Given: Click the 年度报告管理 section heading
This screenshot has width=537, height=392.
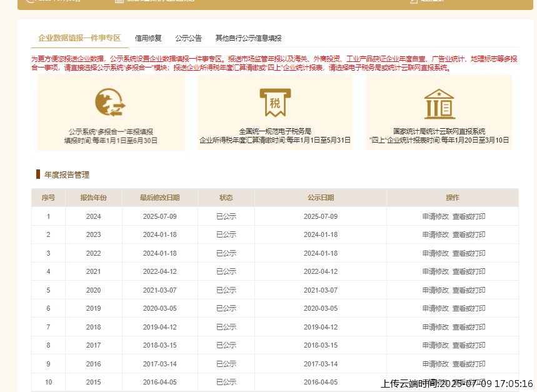Looking at the screenshot, I should point(67,175).
